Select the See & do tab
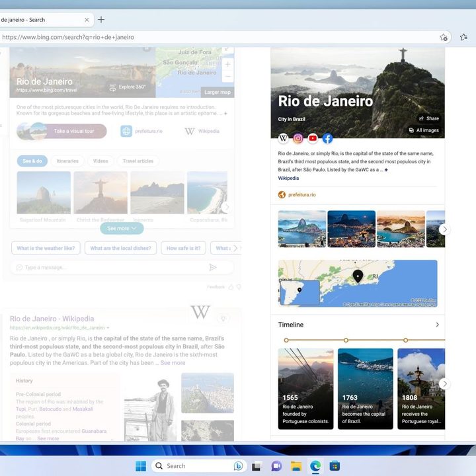The width and height of the screenshot is (476, 476). point(32,161)
